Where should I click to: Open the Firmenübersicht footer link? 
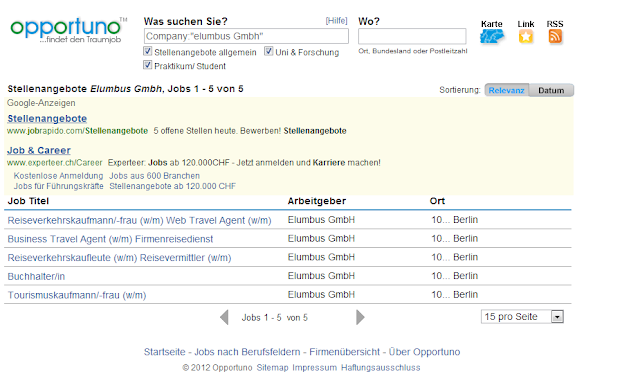[x=344, y=352]
